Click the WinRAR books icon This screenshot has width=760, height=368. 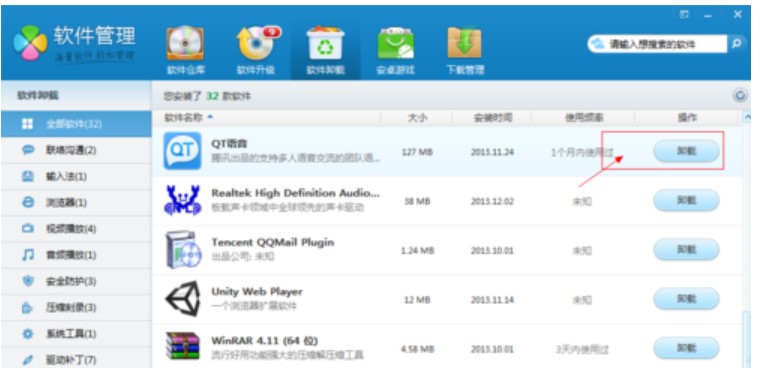click(182, 345)
